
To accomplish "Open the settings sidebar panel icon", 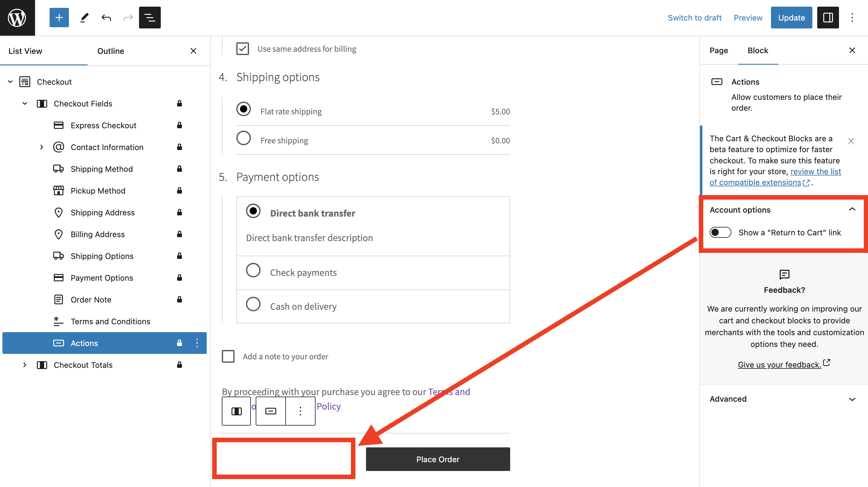I will (x=828, y=17).
